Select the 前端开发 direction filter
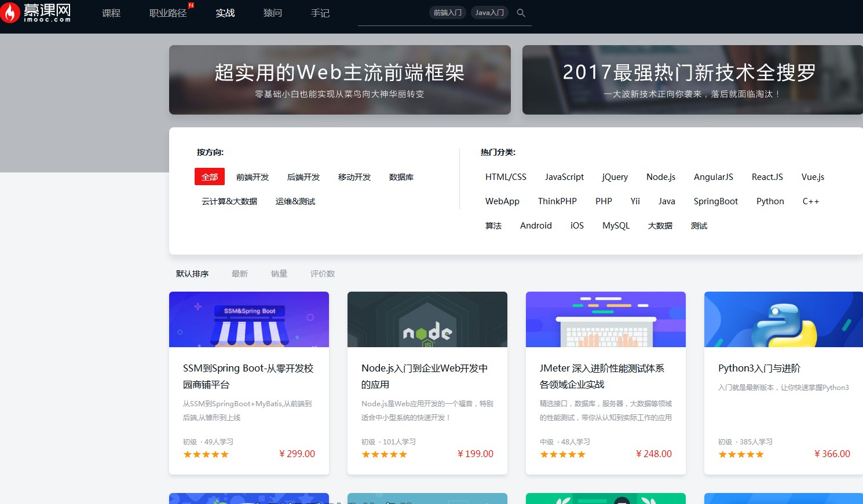 [252, 177]
